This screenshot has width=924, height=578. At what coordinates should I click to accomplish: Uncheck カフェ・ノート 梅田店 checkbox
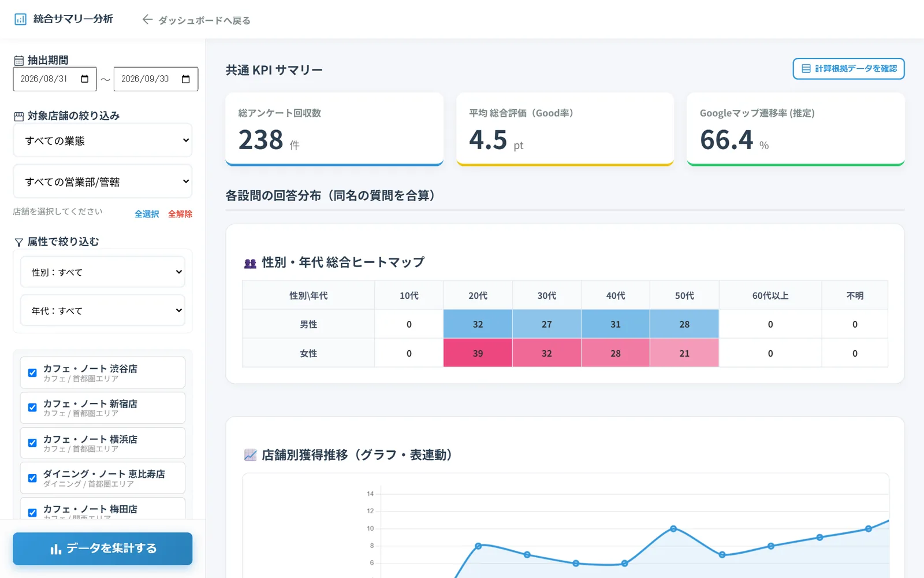tap(32, 513)
